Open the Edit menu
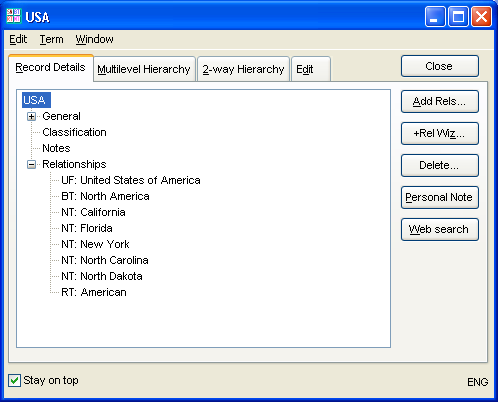The image size is (498, 402). (x=18, y=39)
